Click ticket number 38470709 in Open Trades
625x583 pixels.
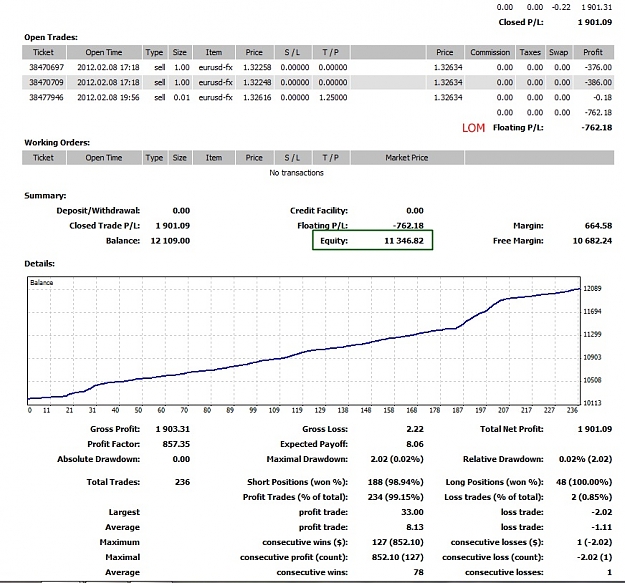(46, 82)
